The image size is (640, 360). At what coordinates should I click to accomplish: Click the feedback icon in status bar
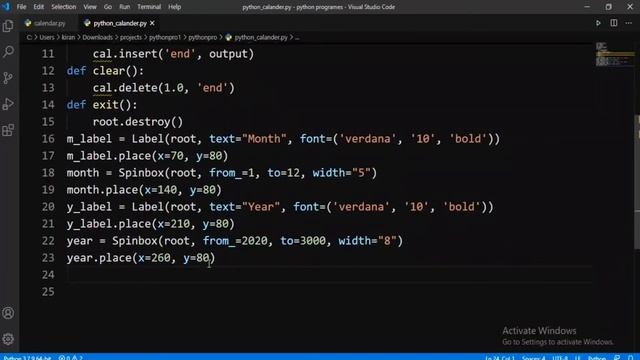[617, 358]
